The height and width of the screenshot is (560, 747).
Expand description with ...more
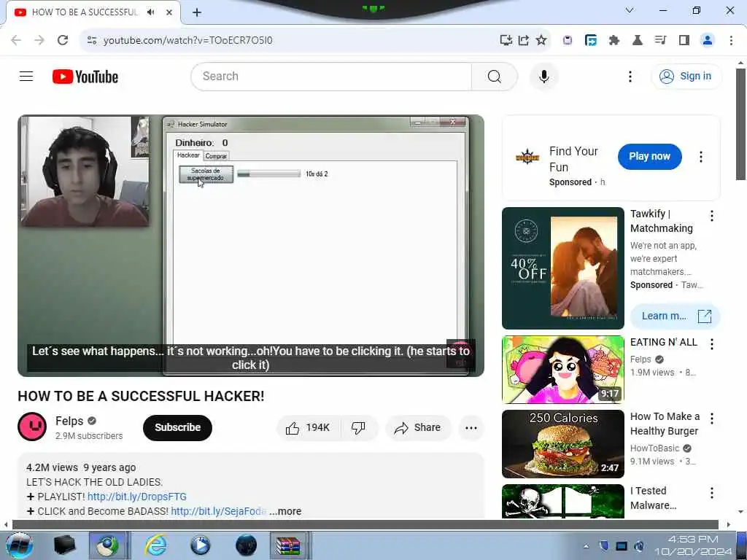(285, 511)
